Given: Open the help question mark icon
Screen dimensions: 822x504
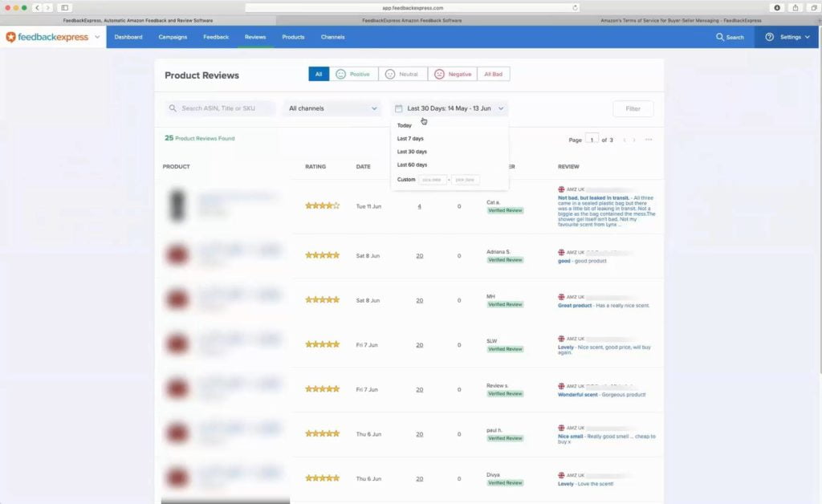Looking at the screenshot, I should (770, 37).
